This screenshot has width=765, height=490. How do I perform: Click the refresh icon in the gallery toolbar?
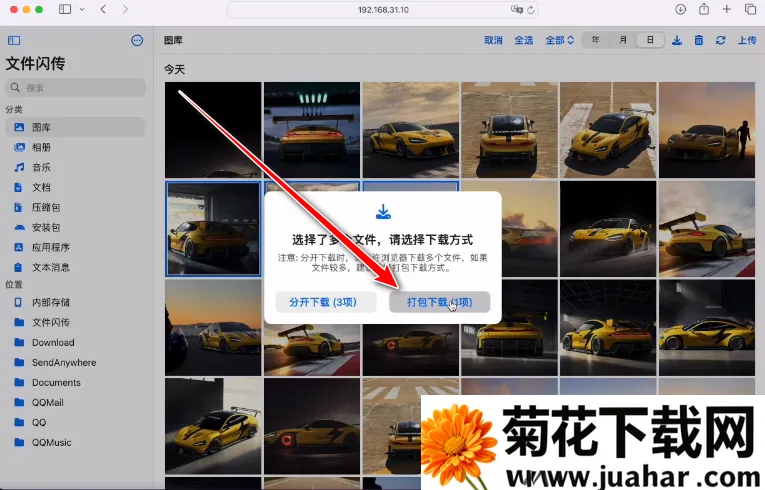pyautogui.click(x=719, y=40)
